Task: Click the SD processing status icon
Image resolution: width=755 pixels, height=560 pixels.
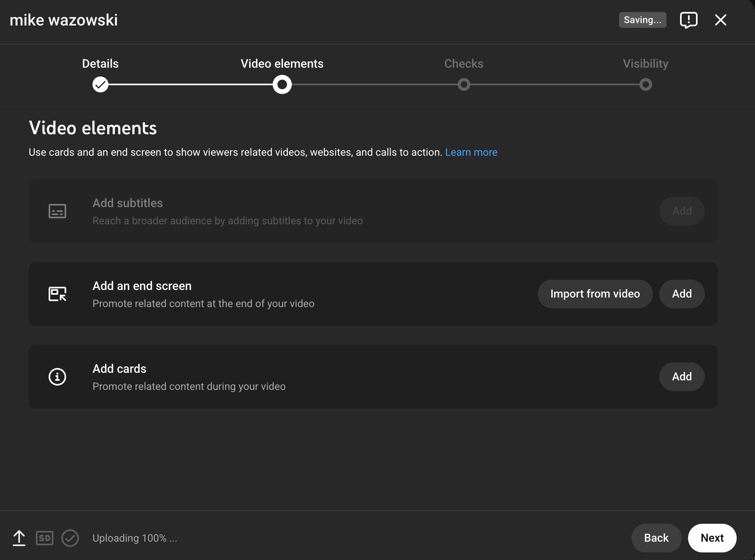Action: (45, 538)
